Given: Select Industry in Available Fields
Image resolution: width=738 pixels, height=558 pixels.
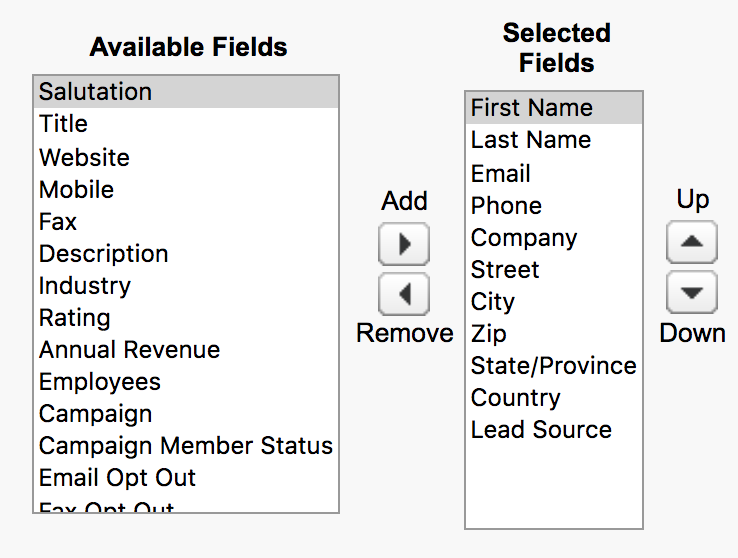Looking at the screenshot, I should coord(186,286).
